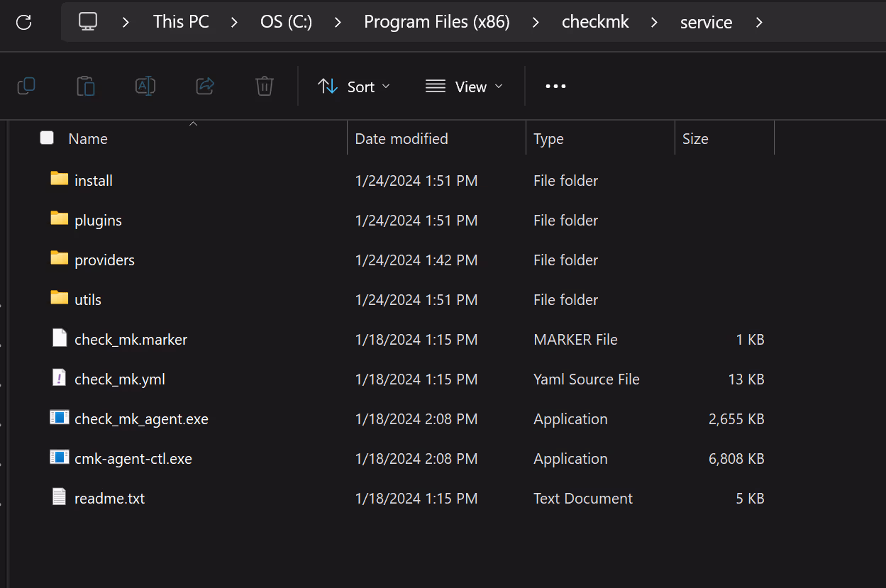886x588 pixels.
Task: Click the 1/24/2024 1:42 PM date cell
Action: [x=416, y=260]
